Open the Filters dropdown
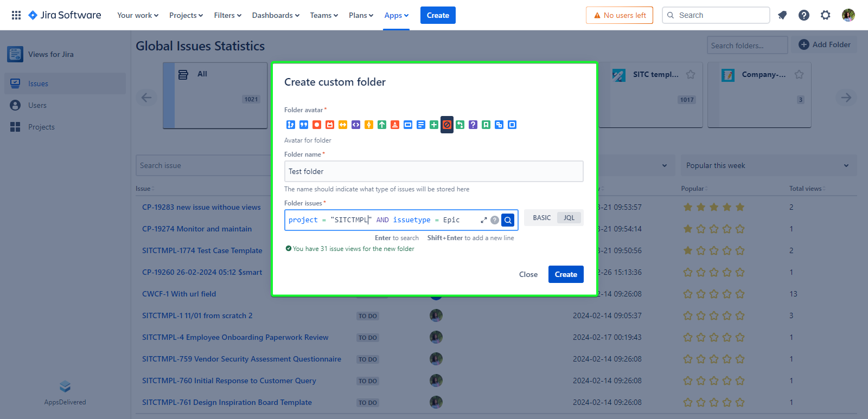 (x=227, y=15)
